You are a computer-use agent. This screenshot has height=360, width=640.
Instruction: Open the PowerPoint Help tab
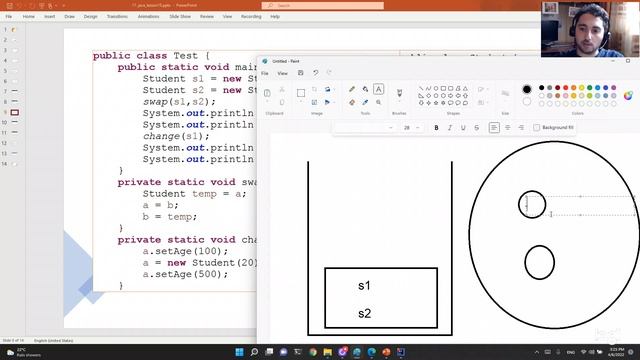coord(275,17)
